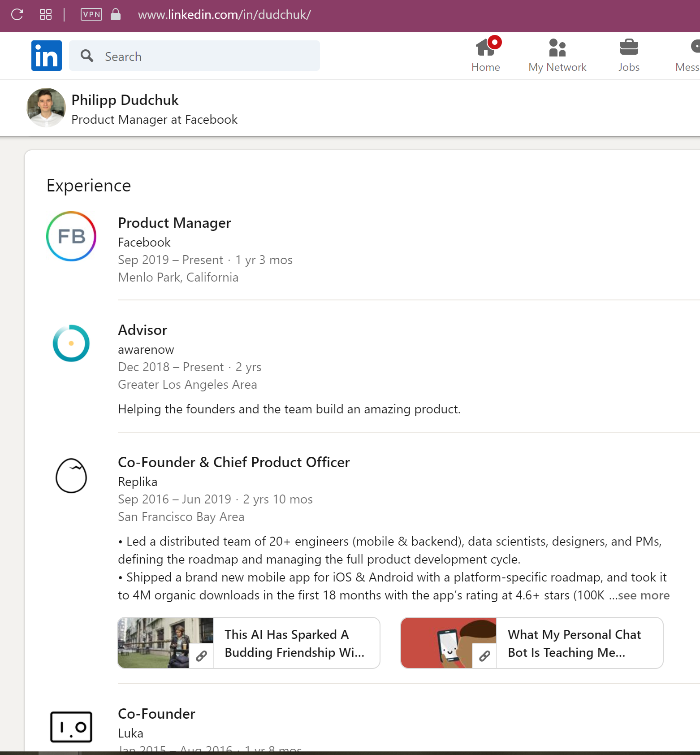700x755 pixels.
Task: Click 'Sep 2016 – Jun 2019' date text
Action: tap(175, 499)
